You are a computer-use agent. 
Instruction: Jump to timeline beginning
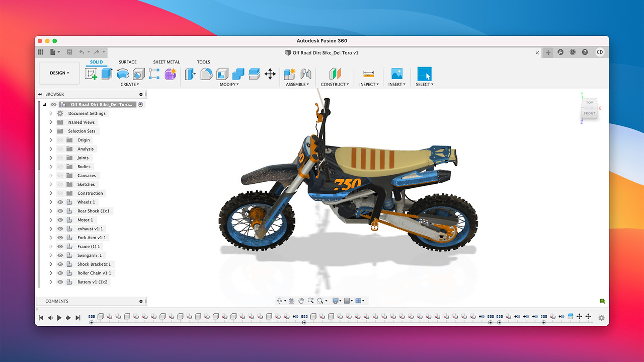(41, 318)
